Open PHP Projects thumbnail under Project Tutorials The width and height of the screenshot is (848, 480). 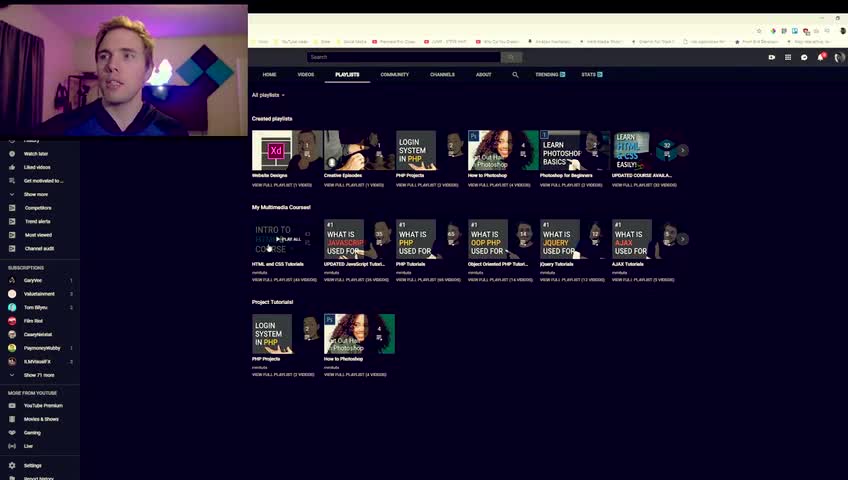(287, 334)
